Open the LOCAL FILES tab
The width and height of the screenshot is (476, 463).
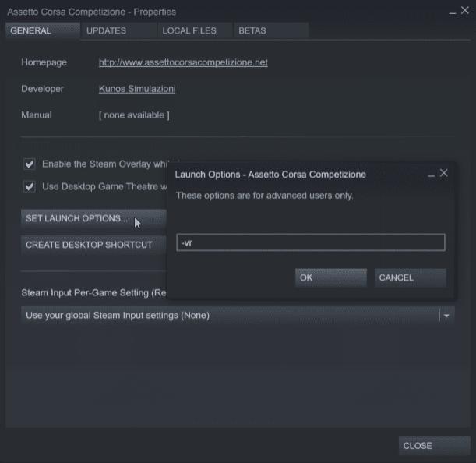click(x=195, y=30)
